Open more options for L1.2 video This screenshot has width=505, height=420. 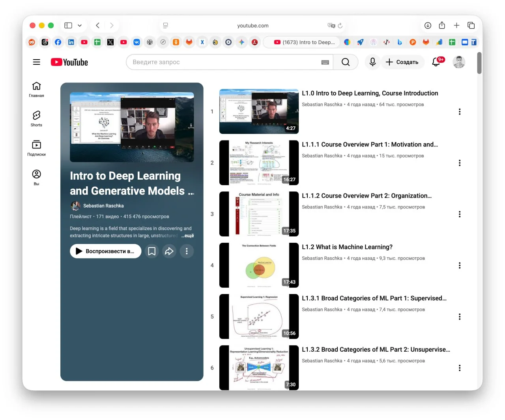459,265
